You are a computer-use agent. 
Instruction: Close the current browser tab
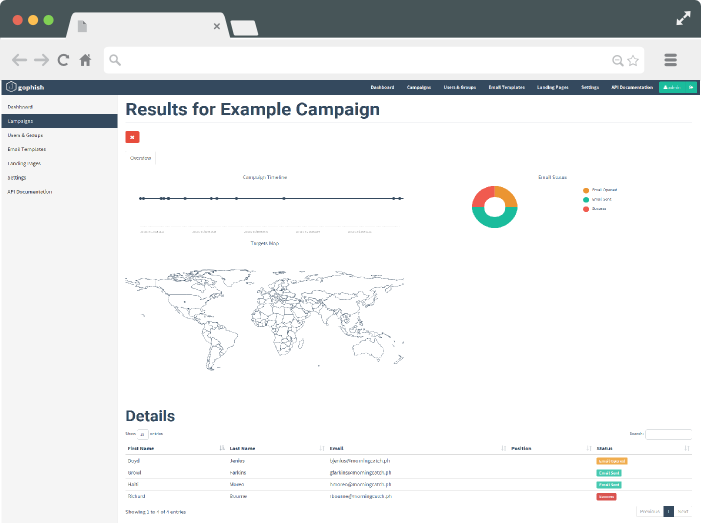pyautogui.click(x=216, y=26)
